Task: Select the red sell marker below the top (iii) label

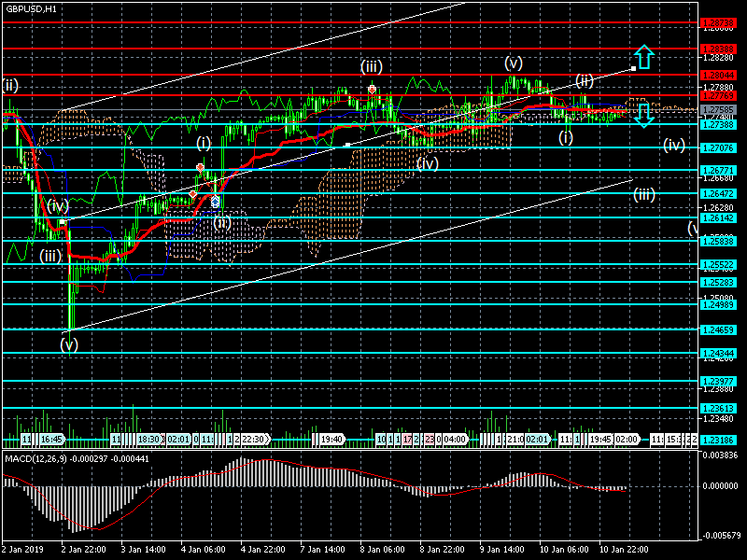Action: tap(372, 89)
